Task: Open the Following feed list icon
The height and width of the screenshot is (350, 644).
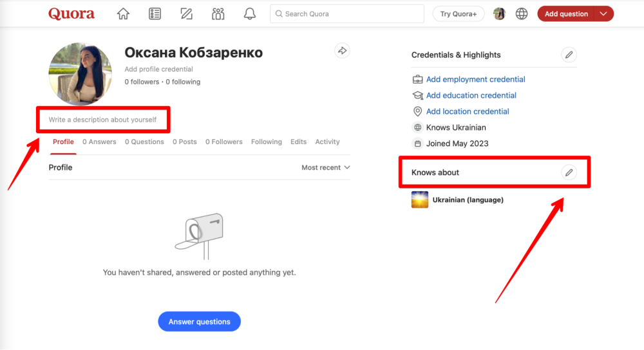Action: point(155,14)
